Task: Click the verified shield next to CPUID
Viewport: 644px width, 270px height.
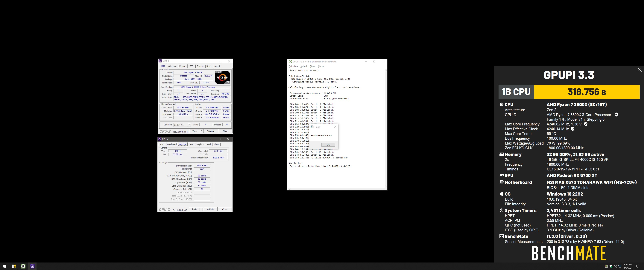Action: tap(616, 115)
